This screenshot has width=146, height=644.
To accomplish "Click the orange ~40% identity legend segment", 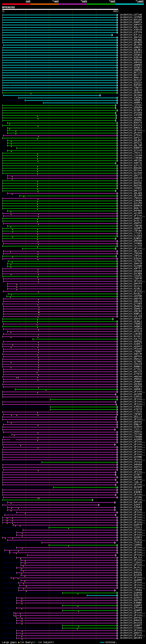I will coord(45,4).
